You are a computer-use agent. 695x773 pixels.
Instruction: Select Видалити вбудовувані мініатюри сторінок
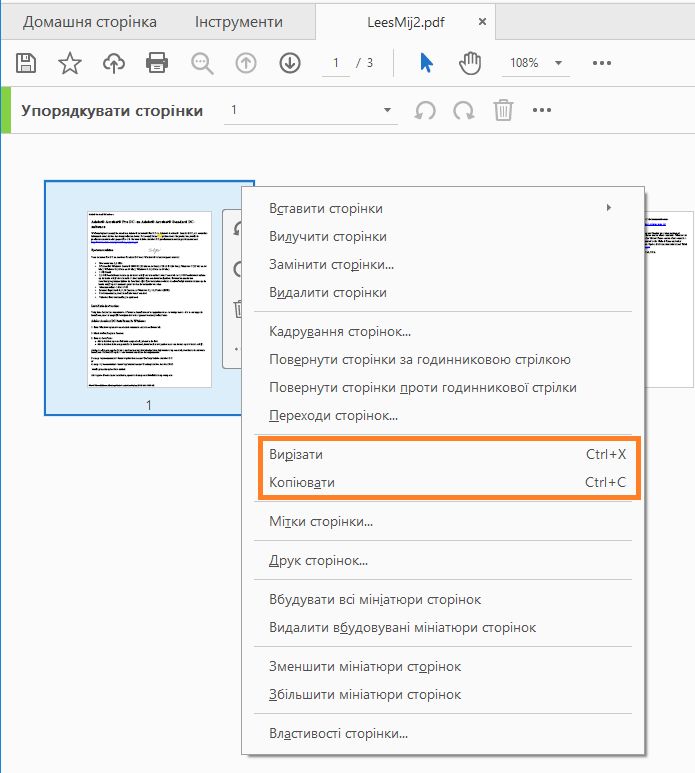pos(443,628)
